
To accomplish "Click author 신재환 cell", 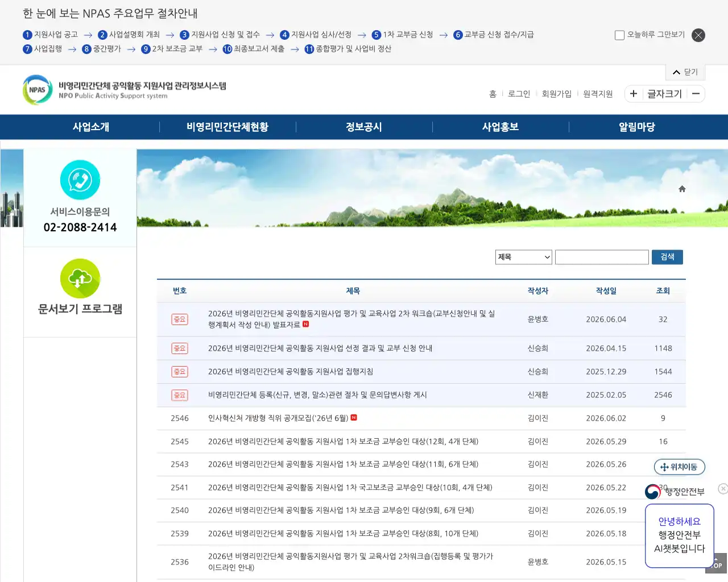I will (538, 395).
